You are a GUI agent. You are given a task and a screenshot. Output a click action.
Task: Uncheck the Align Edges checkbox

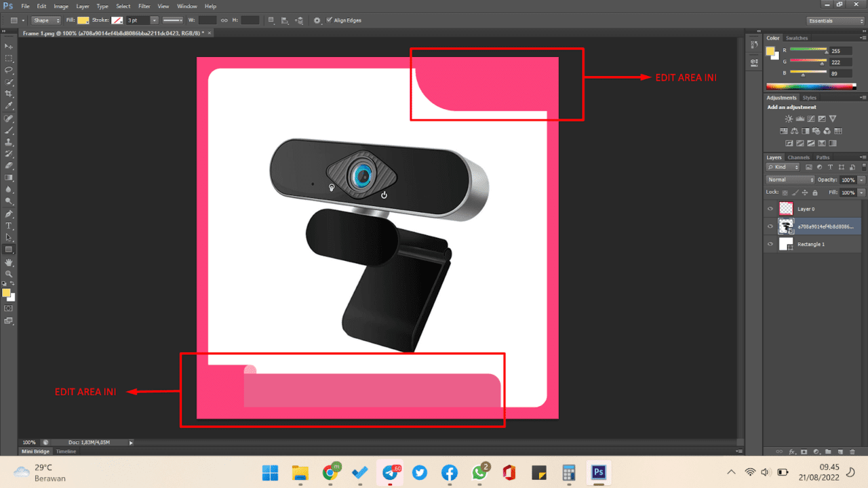coord(330,20)
